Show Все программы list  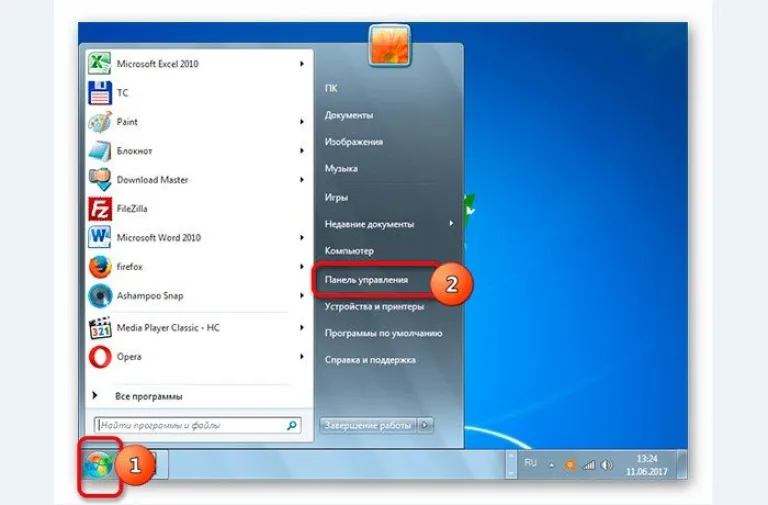coord(148,396)
